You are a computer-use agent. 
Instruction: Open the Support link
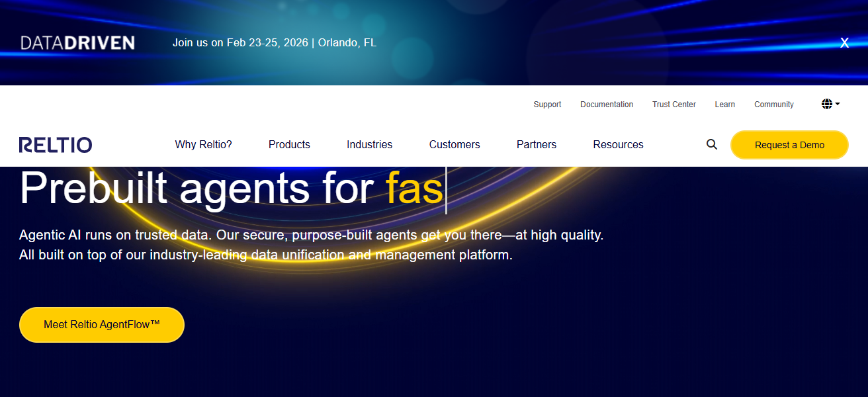[x=547, y=105]
